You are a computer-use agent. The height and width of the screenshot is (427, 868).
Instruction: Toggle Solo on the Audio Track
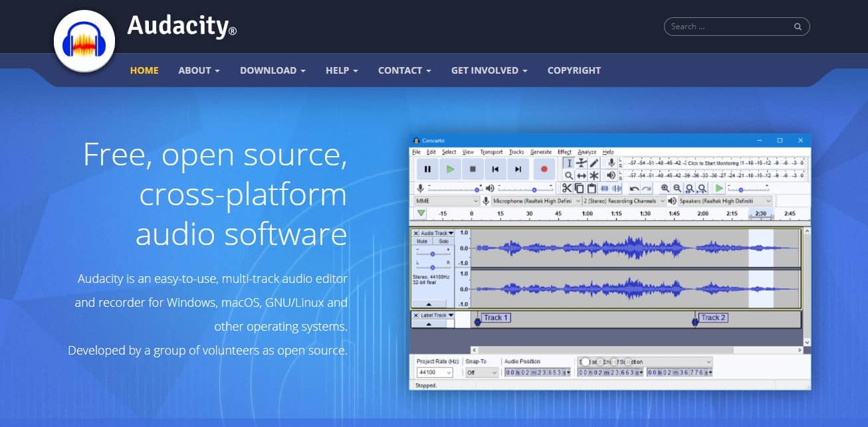443,241
